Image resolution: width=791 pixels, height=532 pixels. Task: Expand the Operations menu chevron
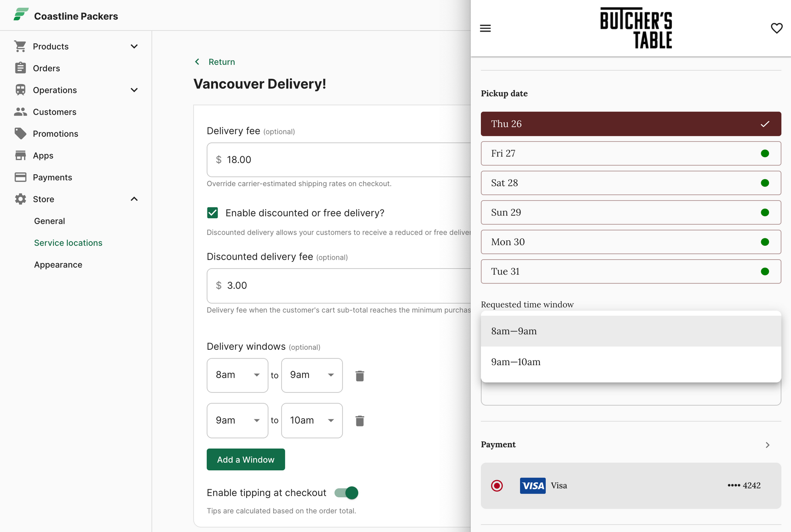click(x=134, y=90)
